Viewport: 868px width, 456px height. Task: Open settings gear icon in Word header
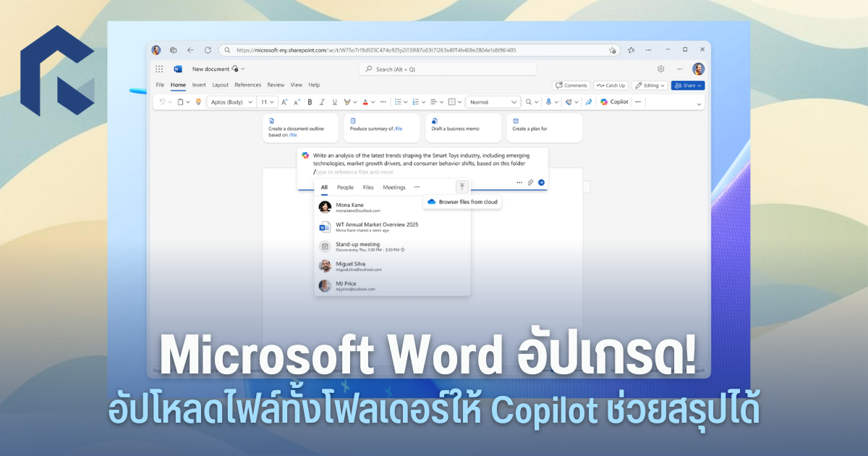click(660, 69)
